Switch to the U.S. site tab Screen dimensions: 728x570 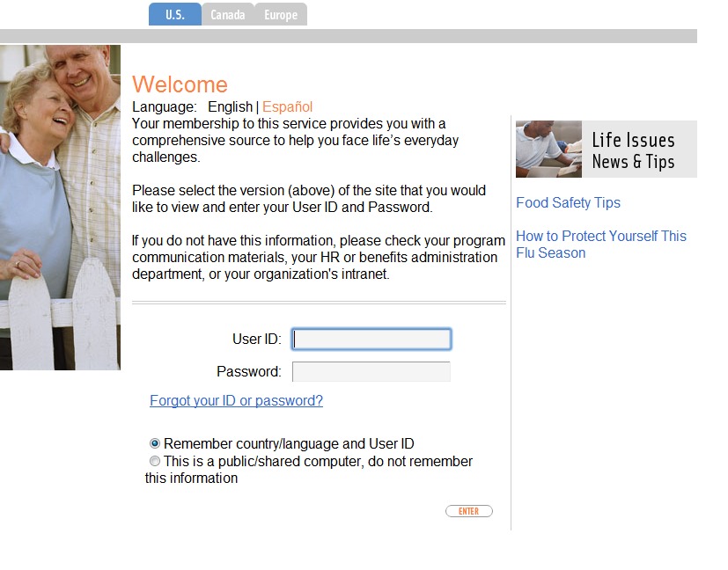(175, 14)
